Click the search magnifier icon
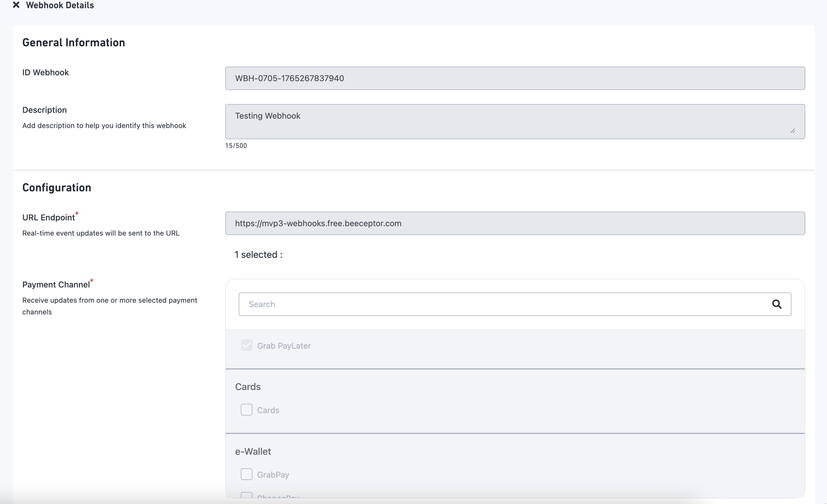Image resolution: width=827 pixels, height=504 pixels. pos(776,304)
